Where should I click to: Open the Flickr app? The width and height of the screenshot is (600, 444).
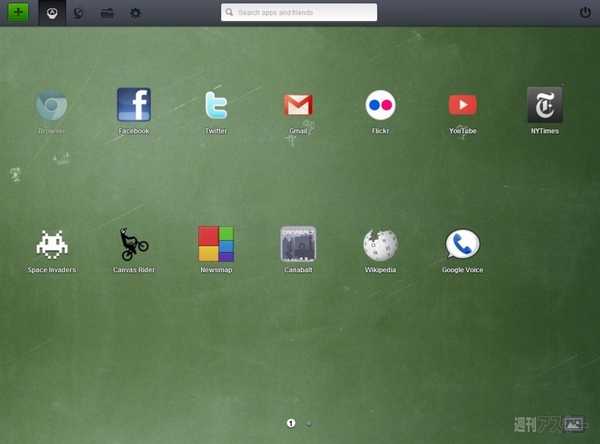point(380,105)
